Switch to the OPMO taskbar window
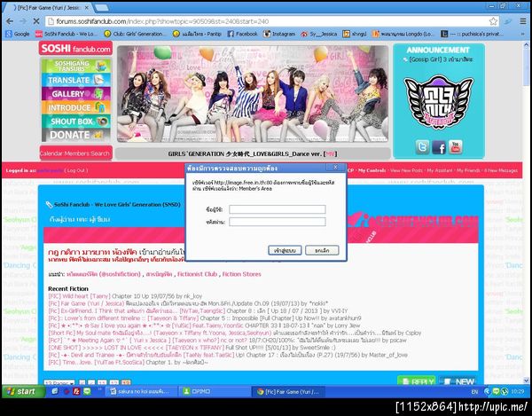Screen dimensions: 532x416 point(215,391)
